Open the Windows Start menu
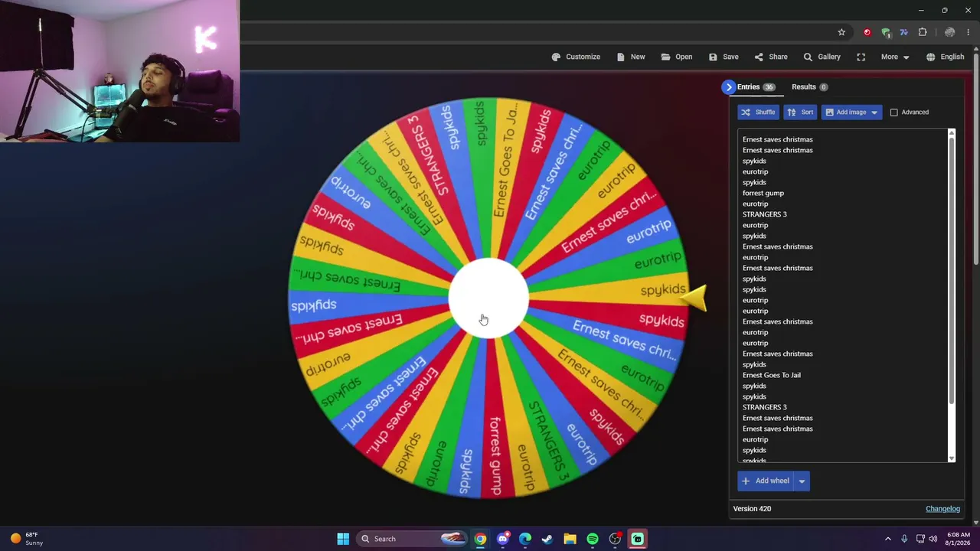The image size is (980, 551). point(343,539)
